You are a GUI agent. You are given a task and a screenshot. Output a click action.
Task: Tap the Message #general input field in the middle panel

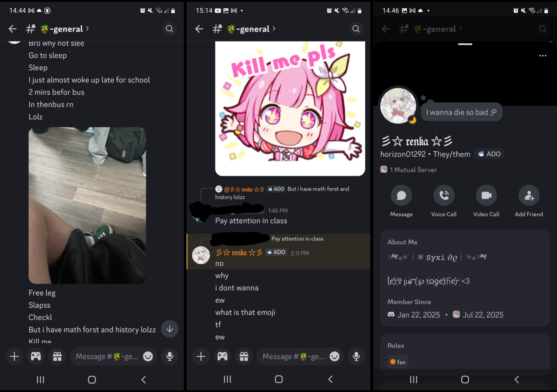293,356
